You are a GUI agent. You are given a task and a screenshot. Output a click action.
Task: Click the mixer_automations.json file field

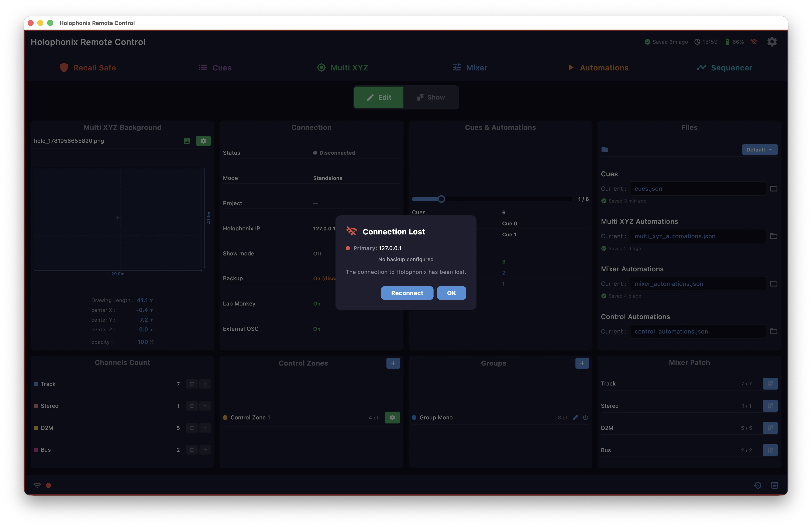(x=697, y=284)
